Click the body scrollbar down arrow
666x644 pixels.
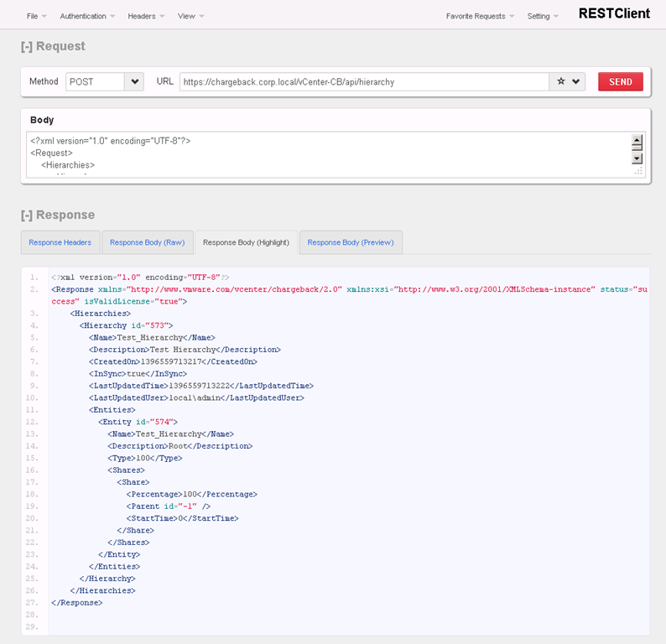point(637,158)
